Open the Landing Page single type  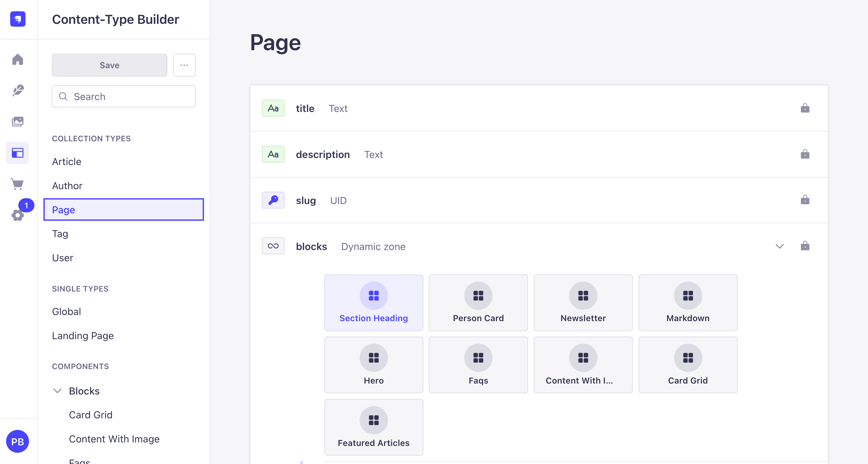83,336
